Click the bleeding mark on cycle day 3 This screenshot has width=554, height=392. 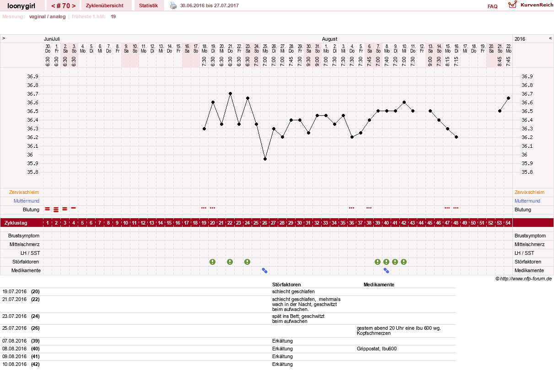pos(65,209)
